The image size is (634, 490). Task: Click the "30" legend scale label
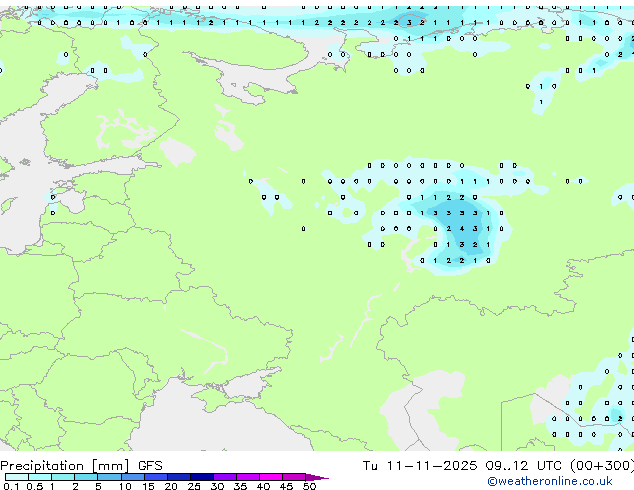coord(217,486)
